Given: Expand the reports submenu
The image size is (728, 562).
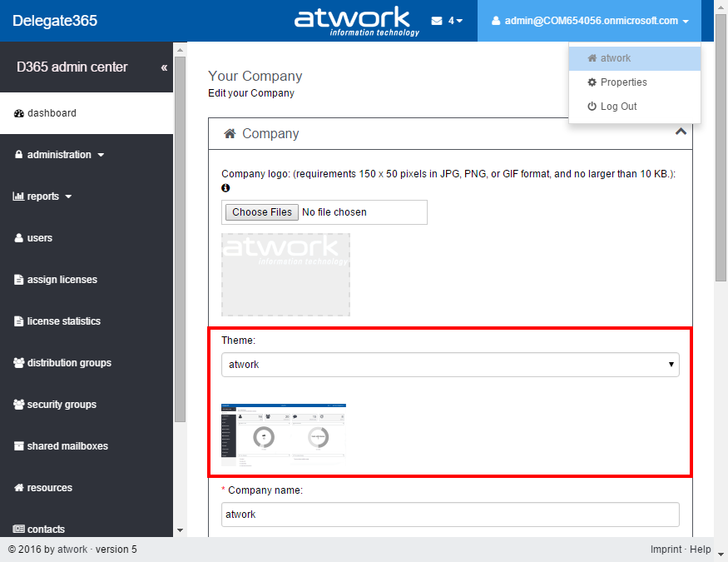Looking at the screenshot, I should coord(43,196).
